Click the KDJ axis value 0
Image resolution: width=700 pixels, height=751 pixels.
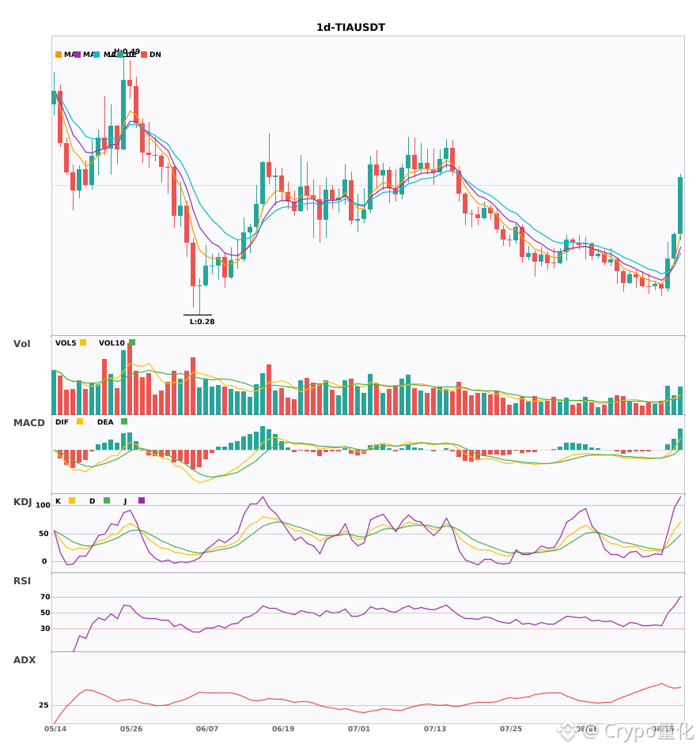pos(44,561)
